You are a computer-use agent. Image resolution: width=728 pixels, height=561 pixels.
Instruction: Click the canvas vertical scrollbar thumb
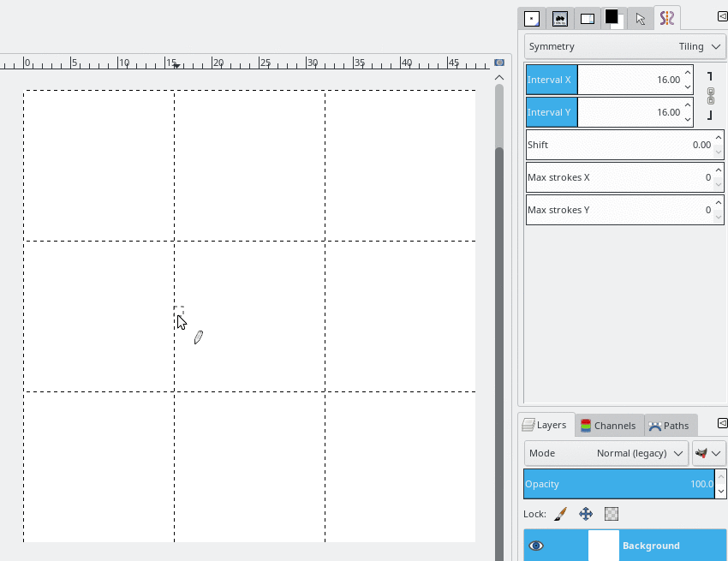499,353
